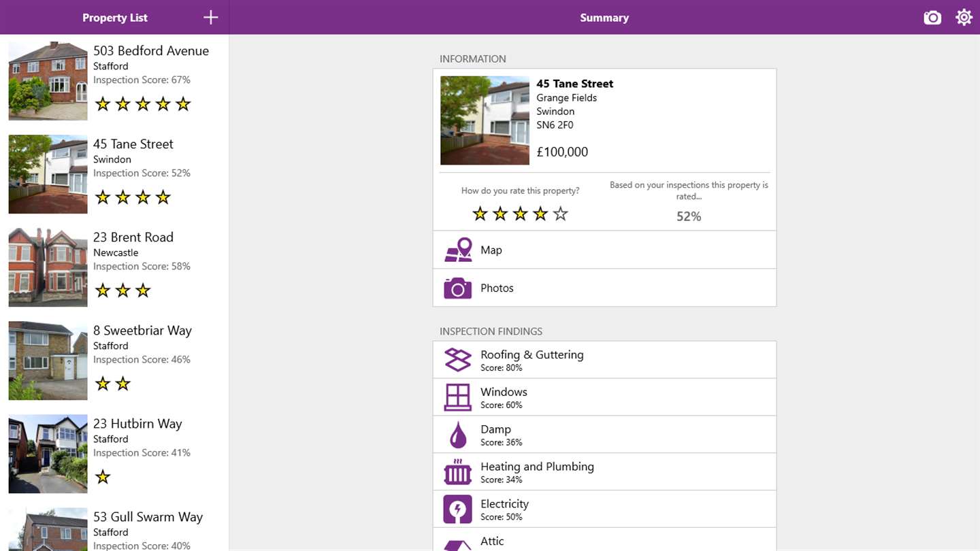This screenshot has width=980, height=551.
Task: Click the Attic icon
Action: (458, 544)
